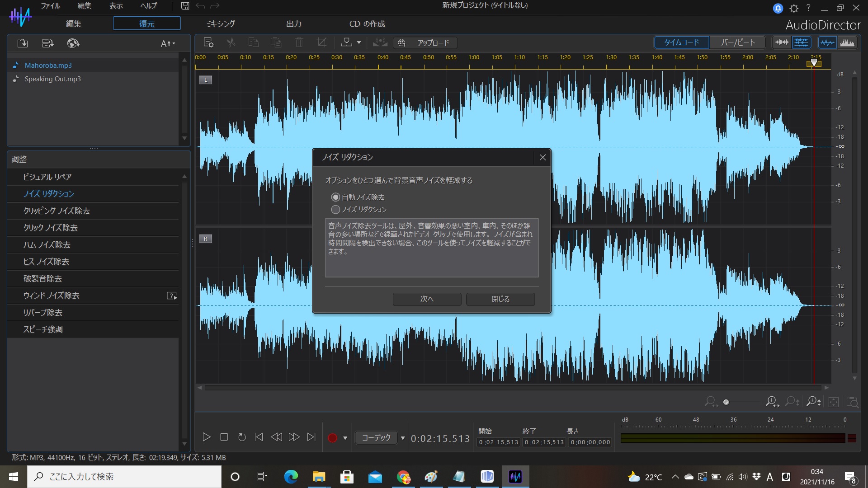Open the コーデック dropdown arrow

click(403, 438)
